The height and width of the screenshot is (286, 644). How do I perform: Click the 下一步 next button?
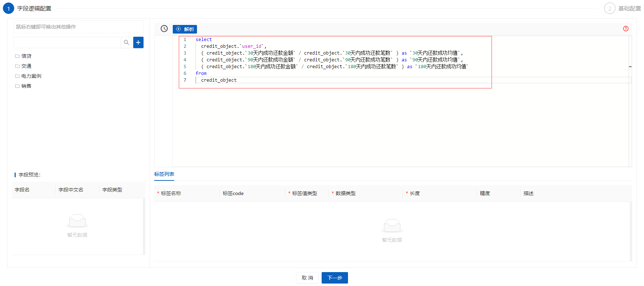coord(334,278)
